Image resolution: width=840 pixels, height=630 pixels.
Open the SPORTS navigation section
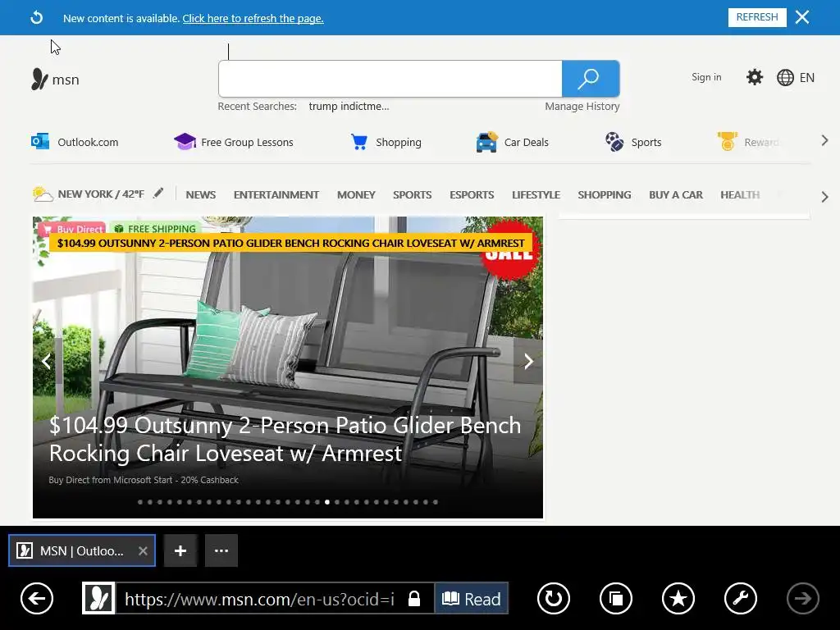click(x=413, y=195)
